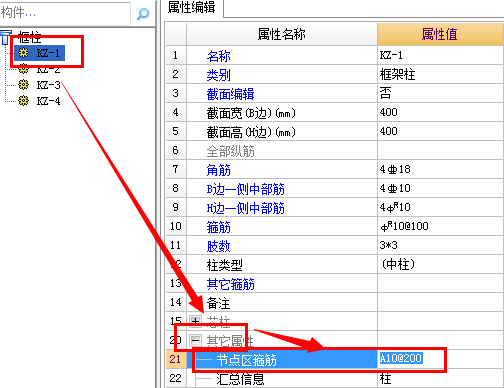504x388 pixels.
Task: Edit the 角筋 value 4Φ18
Action: pos(440,169)
